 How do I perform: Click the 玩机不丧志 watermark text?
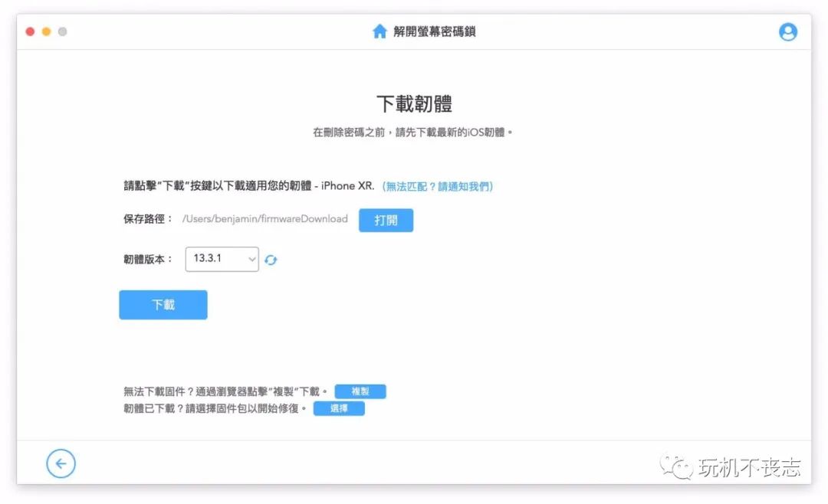(749, 467)
